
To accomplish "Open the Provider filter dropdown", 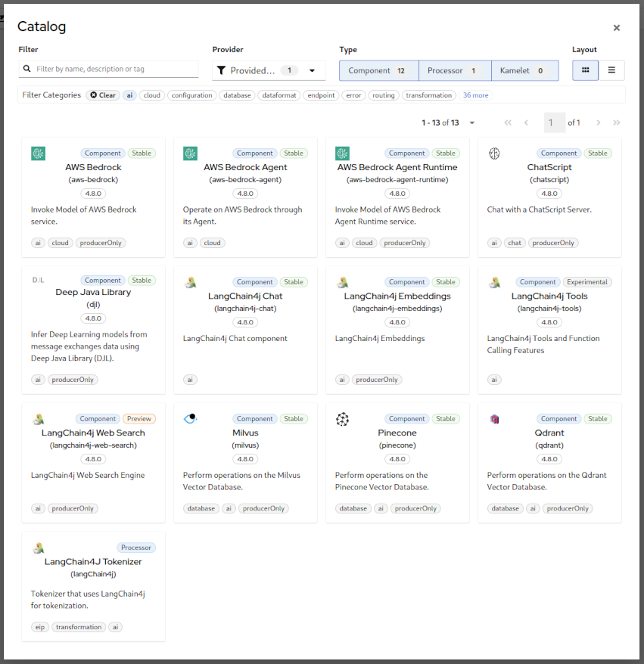I will [269, 70].
